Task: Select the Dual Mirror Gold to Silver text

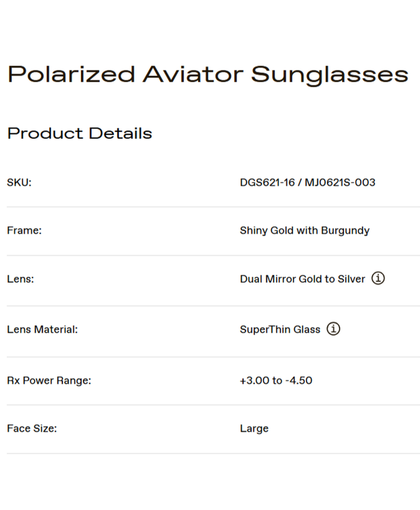Action: coord(302,279)
